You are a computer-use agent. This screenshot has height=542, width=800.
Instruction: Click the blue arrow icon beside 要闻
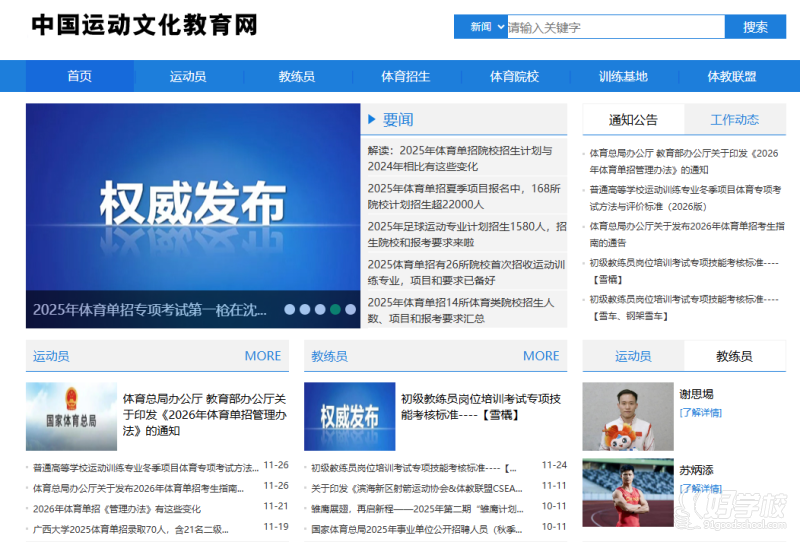coord(372,120)
